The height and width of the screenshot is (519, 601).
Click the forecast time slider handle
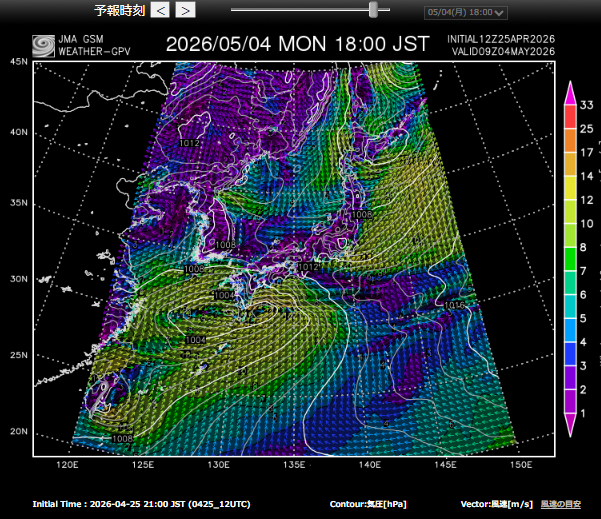point(373,9)
